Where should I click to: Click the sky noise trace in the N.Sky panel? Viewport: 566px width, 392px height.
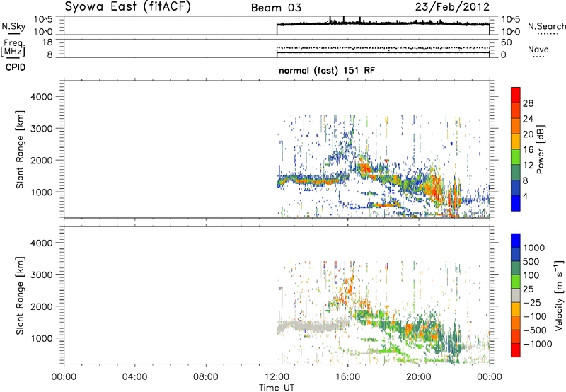click(x=383, y=23)
